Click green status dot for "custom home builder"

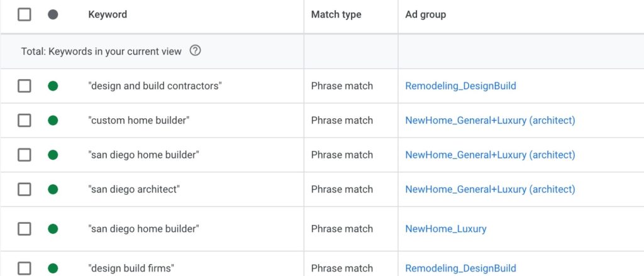tap(53, 120)
